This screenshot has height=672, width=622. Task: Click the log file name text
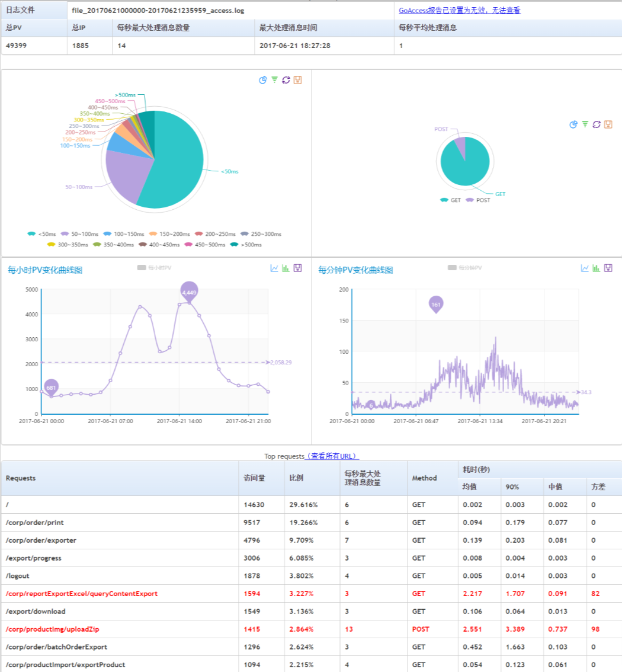click(158, 11)
